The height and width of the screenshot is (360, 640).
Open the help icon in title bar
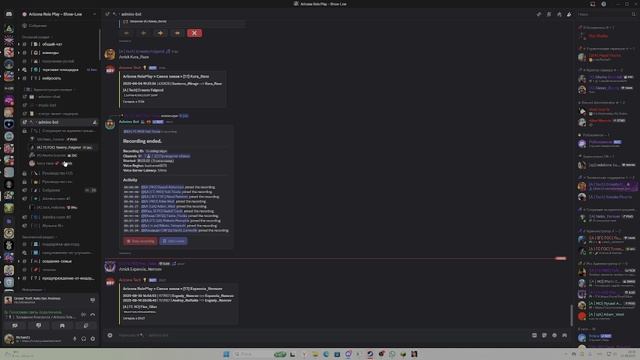[604, 4]
